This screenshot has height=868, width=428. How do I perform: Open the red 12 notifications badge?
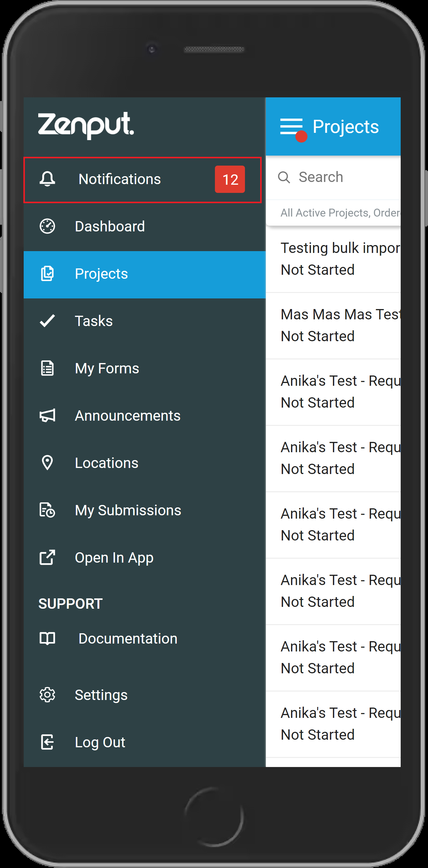[x=230, y=179]
